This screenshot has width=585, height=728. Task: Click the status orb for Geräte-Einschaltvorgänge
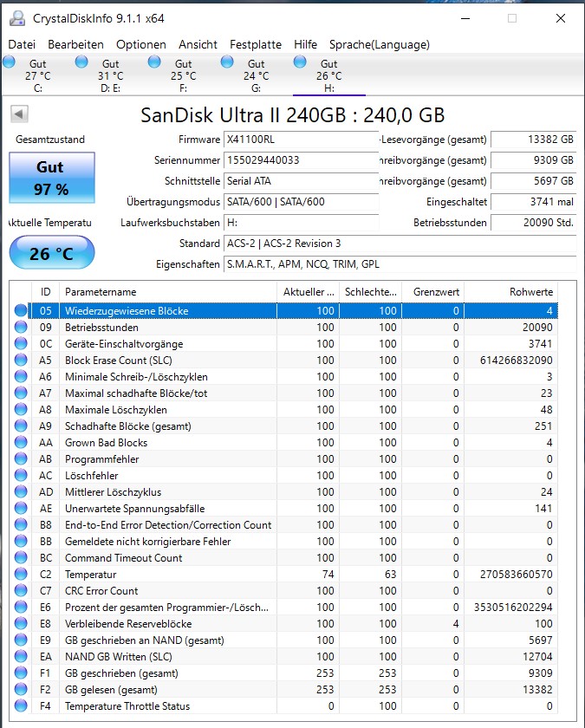(x=21, y=343)
